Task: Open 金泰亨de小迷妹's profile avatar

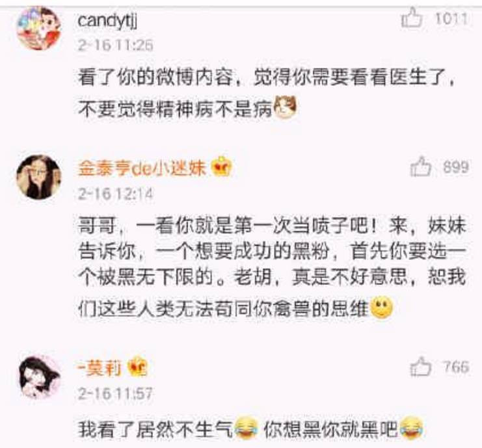Action: click(39, 177)
